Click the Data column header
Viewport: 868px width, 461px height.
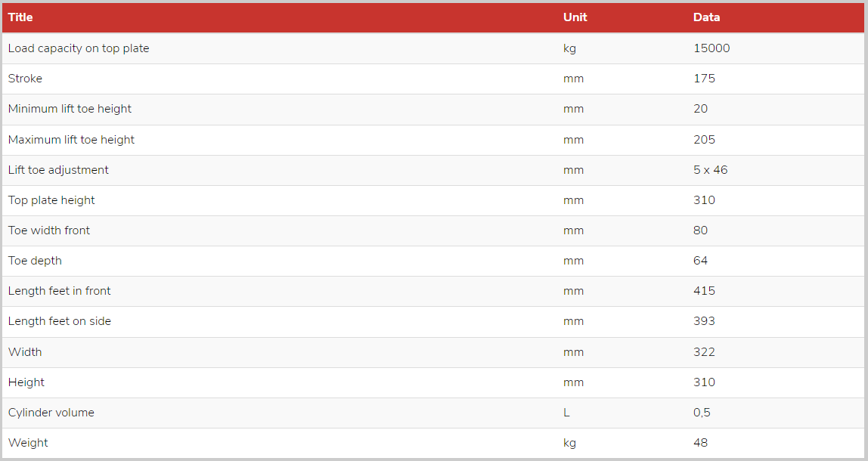coord(706,17)
